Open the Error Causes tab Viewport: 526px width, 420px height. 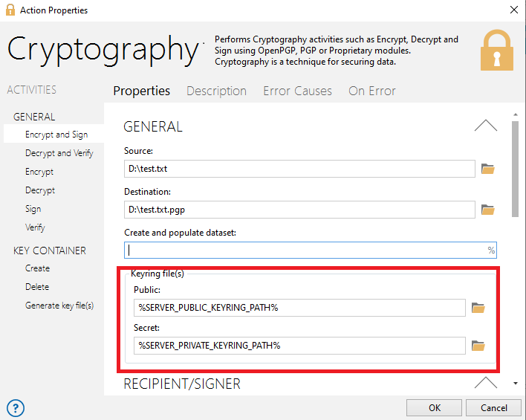297,91
